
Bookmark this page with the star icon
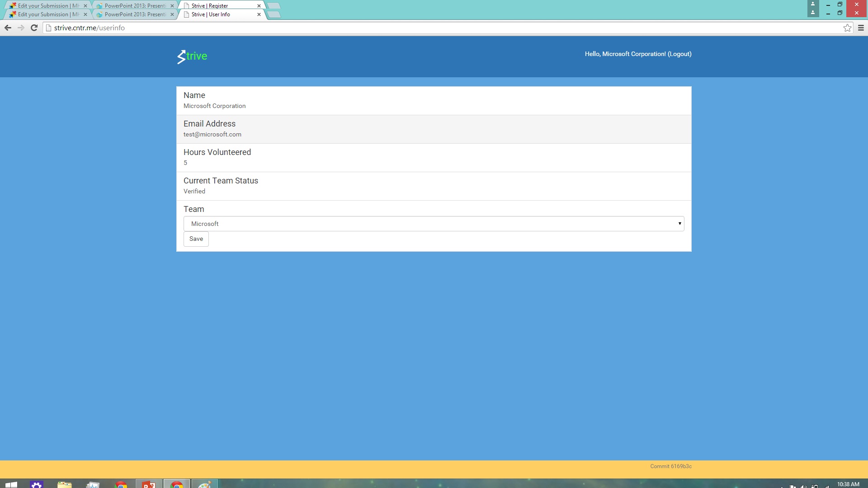pyautogui.click(x=847, y=28)
